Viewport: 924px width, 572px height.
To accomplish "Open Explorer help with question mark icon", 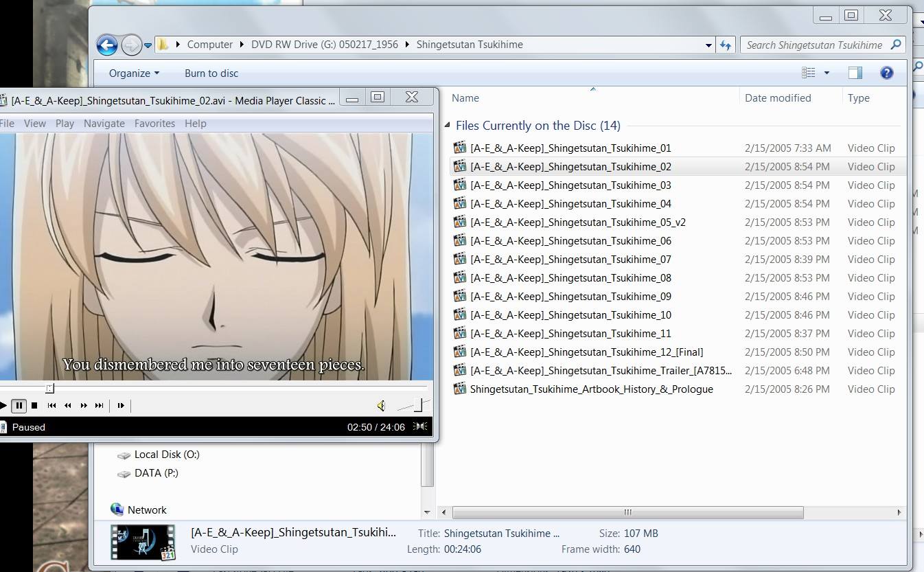I will click(886, 73).
